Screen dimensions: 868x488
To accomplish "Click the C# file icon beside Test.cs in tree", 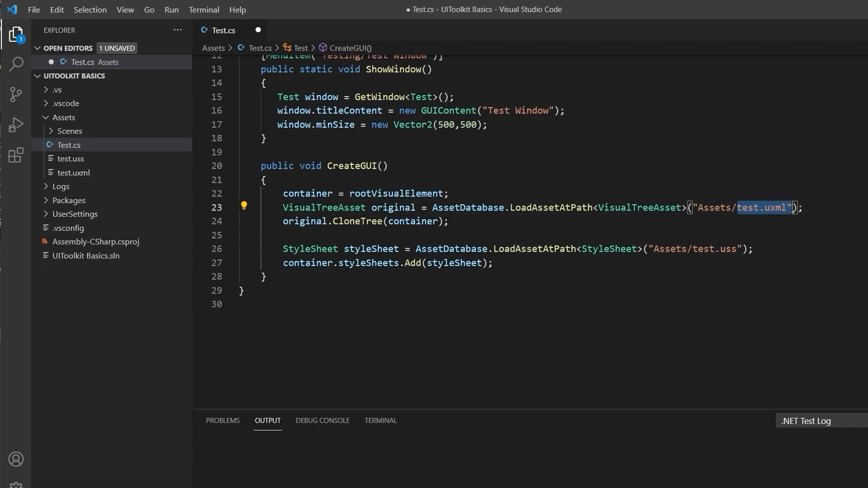I will click(x=50, y=145).
